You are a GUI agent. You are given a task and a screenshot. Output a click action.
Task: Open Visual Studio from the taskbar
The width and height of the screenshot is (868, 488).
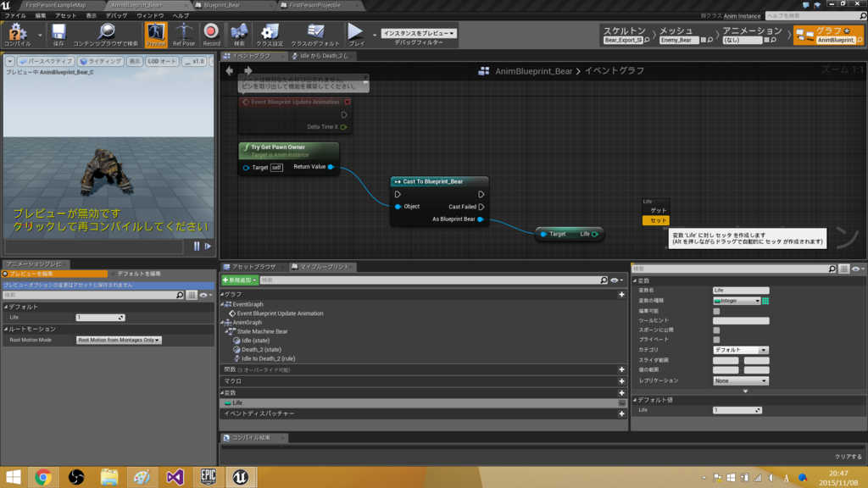(175, 477)
